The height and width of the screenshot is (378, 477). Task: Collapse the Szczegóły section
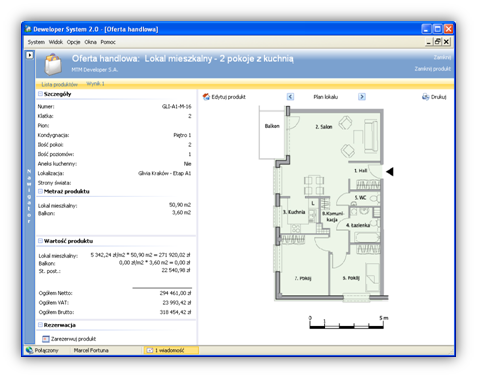pos(40,94)
